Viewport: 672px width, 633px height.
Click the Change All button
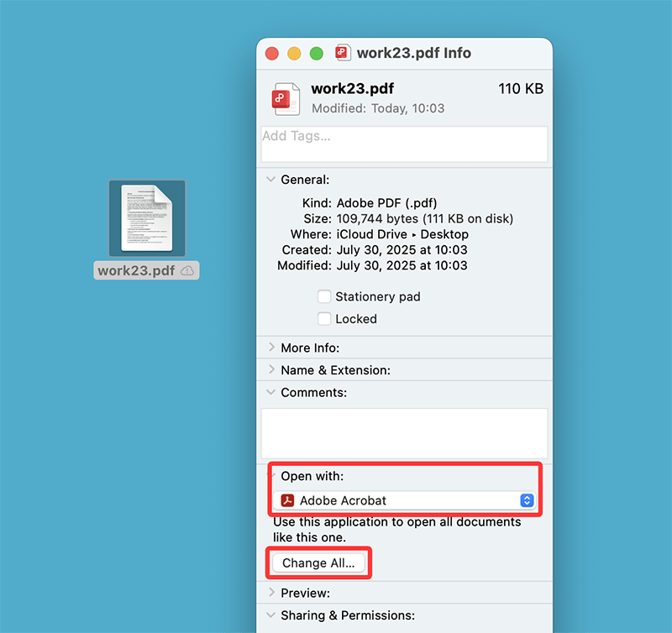[x=318, y=562]
